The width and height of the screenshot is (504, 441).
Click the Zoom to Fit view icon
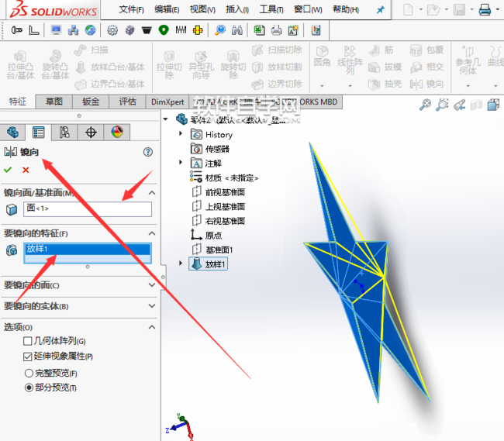coord(425,105)
